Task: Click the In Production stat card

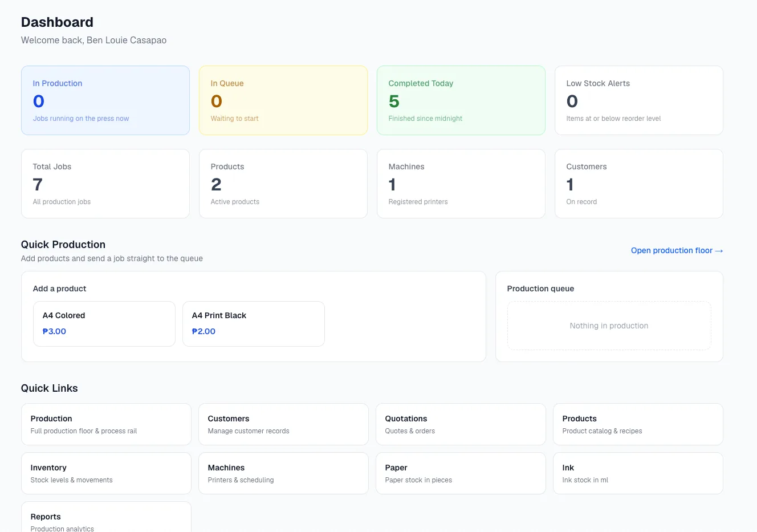Action: [105, 100]
